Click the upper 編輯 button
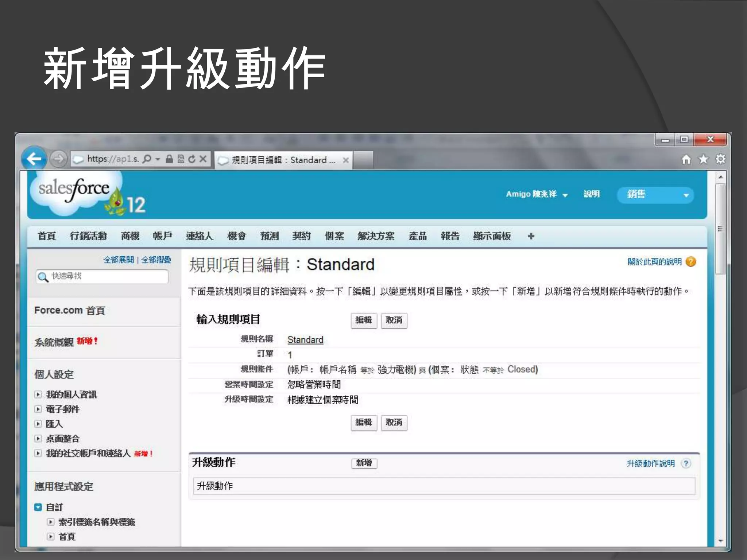747x560 pixels. (364, 320)
